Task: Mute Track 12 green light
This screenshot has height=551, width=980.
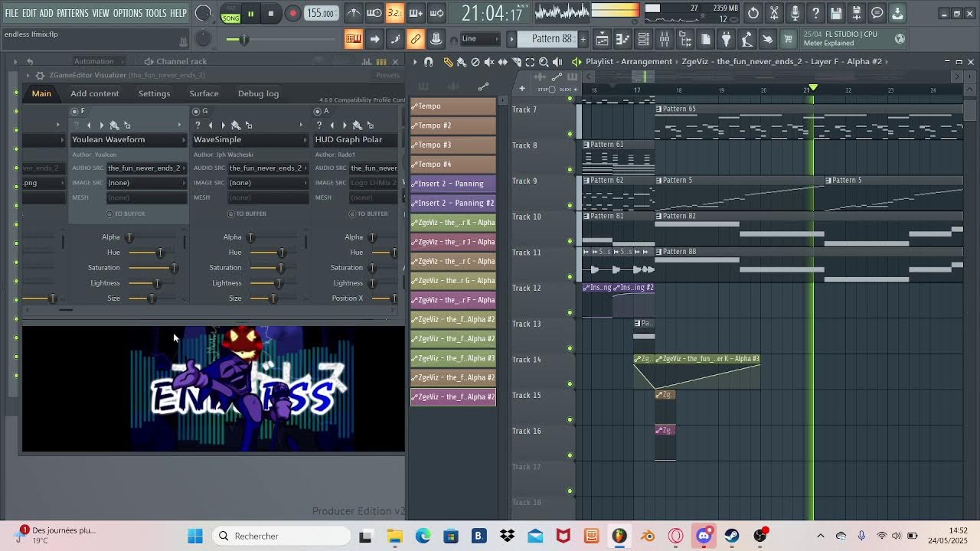Action: tap(569, 312)
